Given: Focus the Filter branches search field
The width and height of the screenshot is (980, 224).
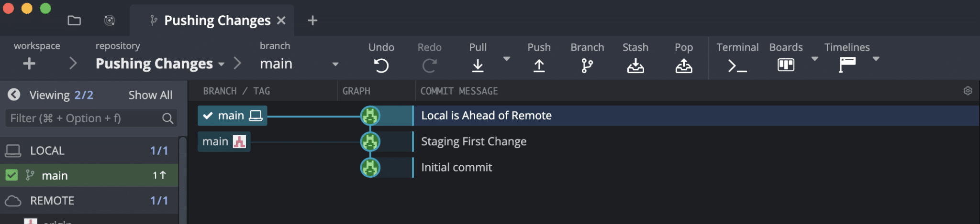Looking at the screenshot, I should (x=91, y=118).
